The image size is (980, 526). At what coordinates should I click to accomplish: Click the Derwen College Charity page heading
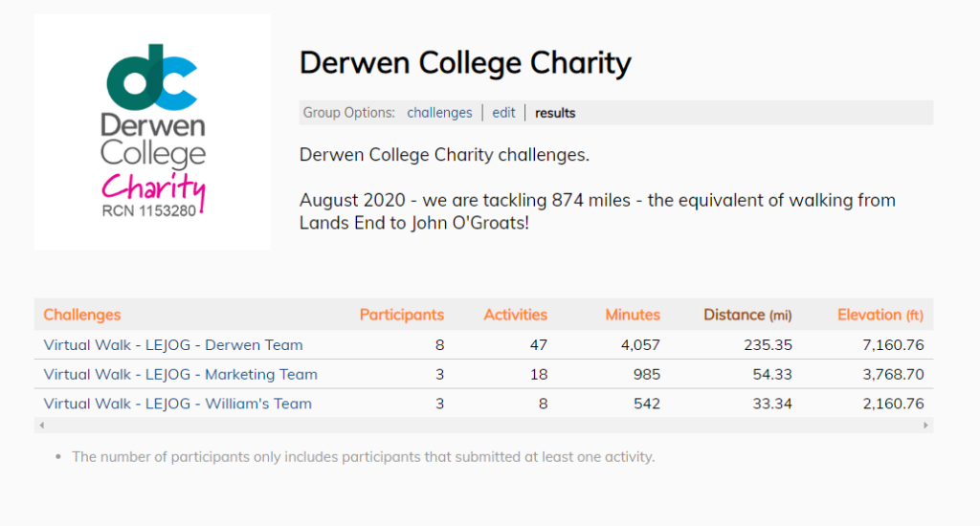[465, 62]
